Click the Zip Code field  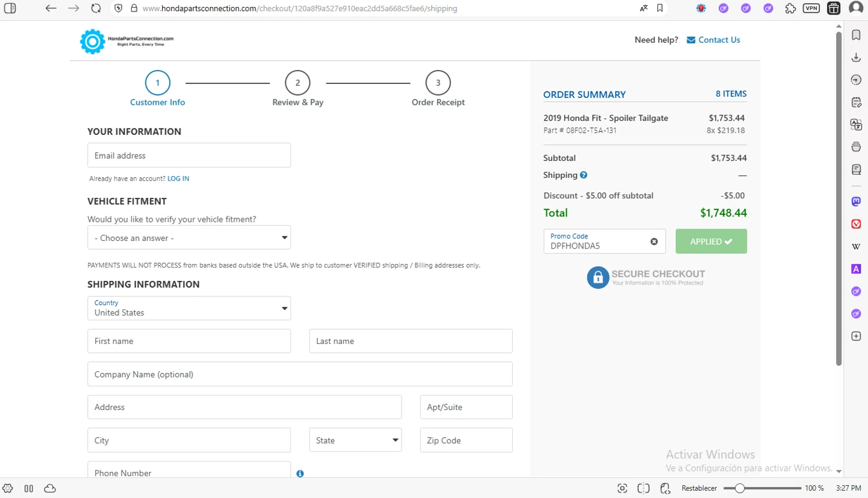(x=466, y=440)
